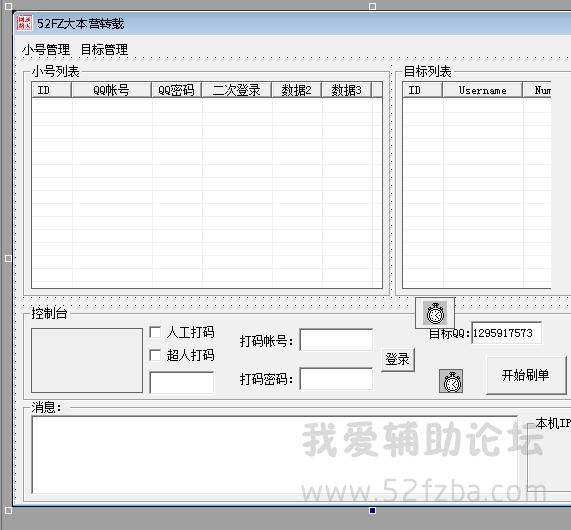Click the upper timer clock icon
This screenshot has width=571, height=530.
click(x=435, y=313)
